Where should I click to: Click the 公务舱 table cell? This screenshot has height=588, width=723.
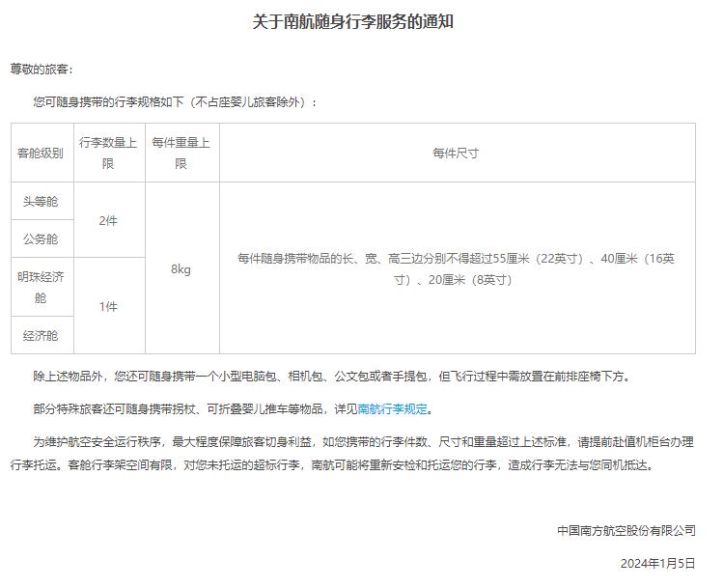42,238
